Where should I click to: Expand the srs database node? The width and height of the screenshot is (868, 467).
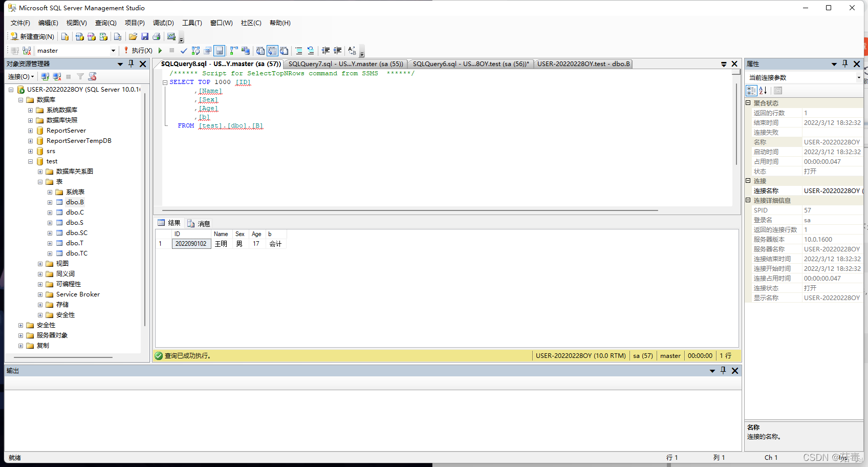click(30, 151)
